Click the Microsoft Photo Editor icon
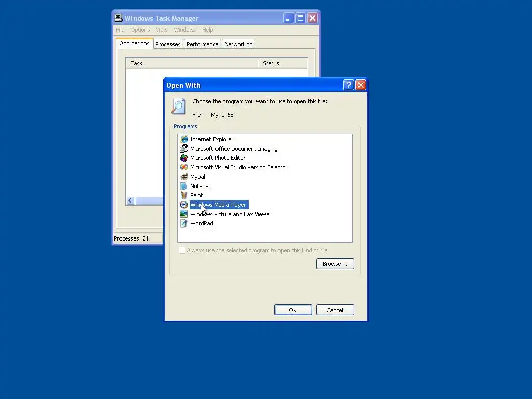The width and height of the screenshot is (532, 399). [184, 158]
